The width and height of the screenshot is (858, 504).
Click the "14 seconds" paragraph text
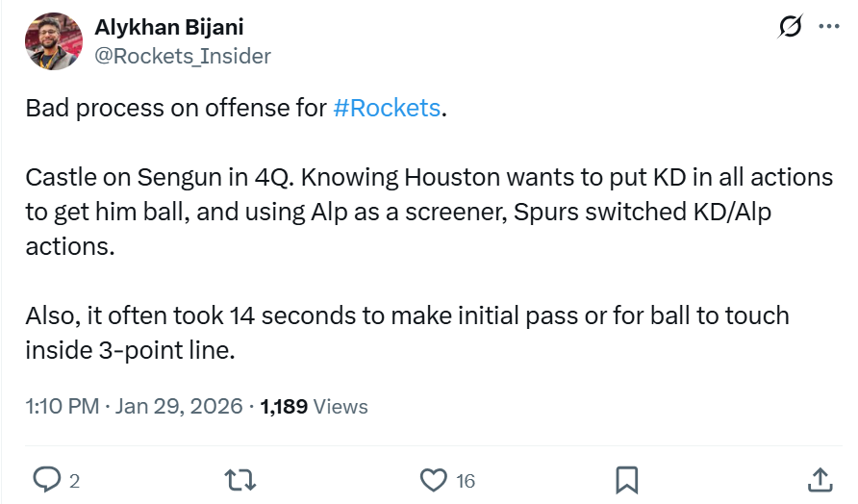coord(404,333)
